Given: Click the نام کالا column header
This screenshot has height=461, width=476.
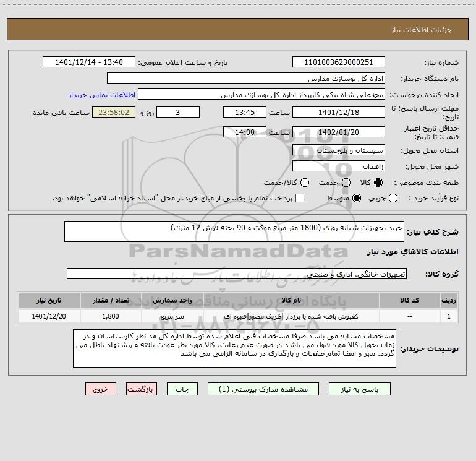Looking at the screenshot, I should (291, 300).
